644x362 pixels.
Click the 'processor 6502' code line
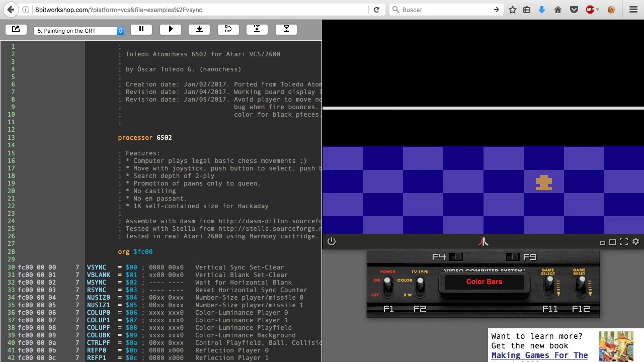145,137
